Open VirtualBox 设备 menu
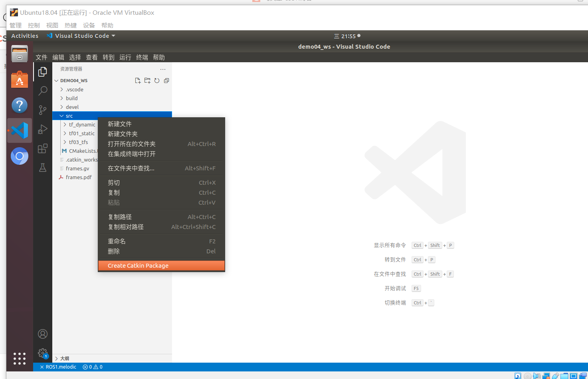The image size is (588, 379). click(x=89, y=26)
